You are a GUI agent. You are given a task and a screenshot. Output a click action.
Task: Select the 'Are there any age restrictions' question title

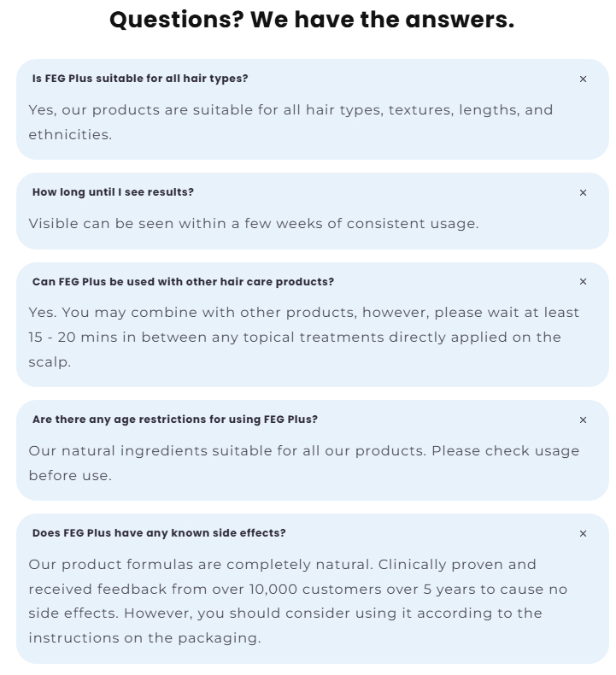(x=174, y=420)
